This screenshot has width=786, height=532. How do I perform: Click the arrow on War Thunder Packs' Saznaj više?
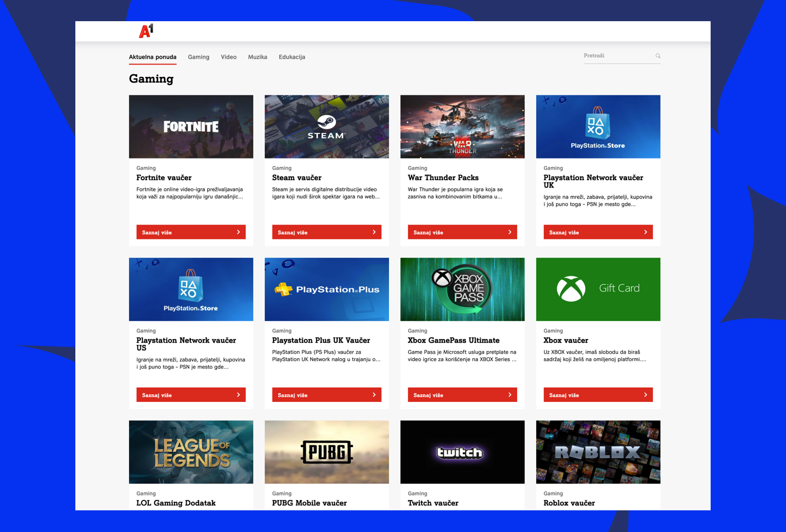click(510, 232)
